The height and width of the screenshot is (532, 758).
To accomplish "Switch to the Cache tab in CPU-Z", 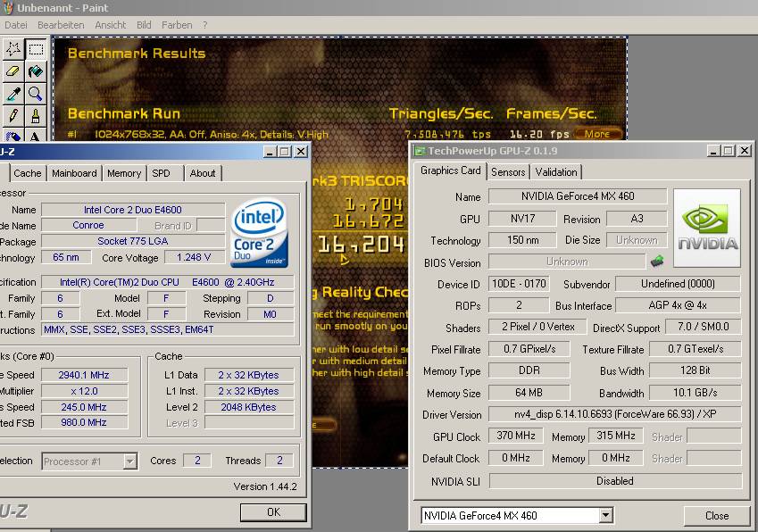I will [28, 173].
